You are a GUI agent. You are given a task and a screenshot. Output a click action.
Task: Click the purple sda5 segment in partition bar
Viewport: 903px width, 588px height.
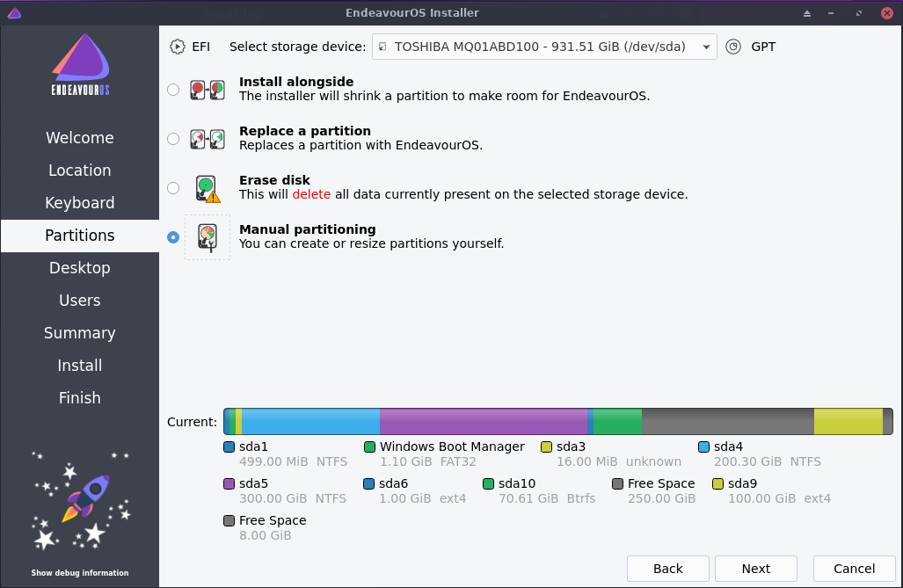[x=483, y=421]
